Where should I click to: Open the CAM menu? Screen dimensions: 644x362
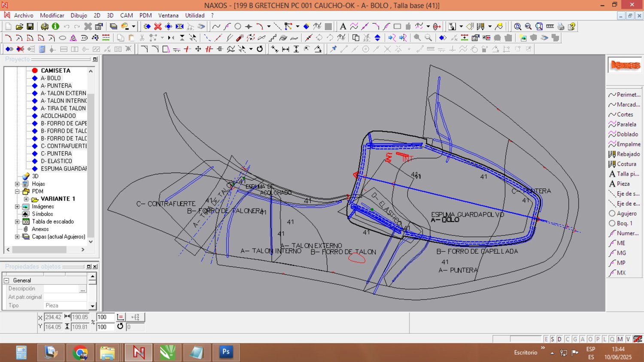(x=126, y=15)
